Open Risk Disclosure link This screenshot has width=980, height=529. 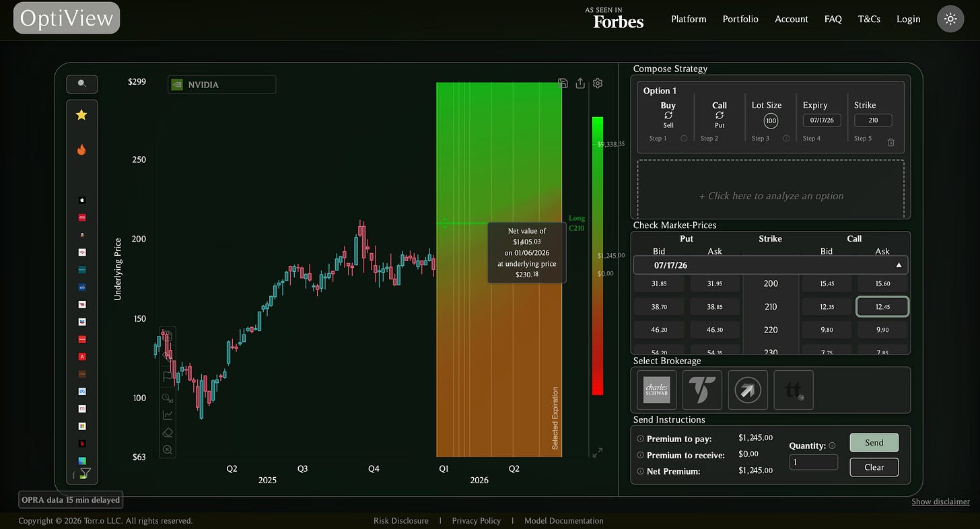401,521
